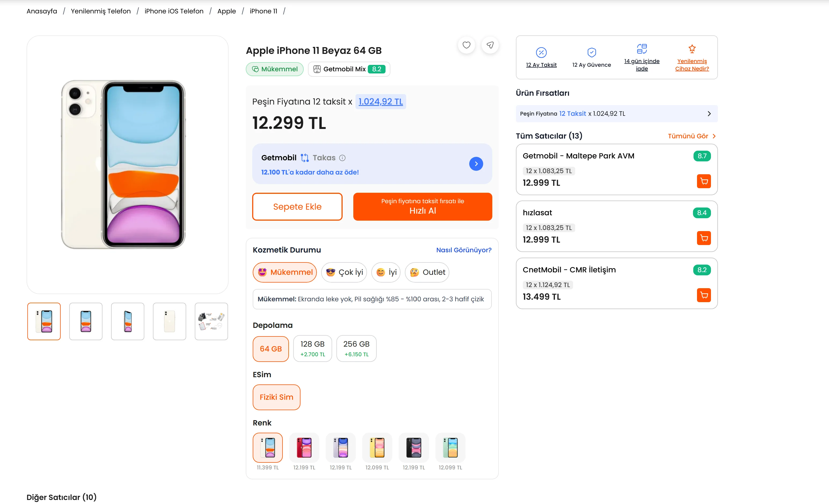Click 12.100 TL'a kadar daha az öde text
The height and width of the screenshot is (504, 829).
point(310,172)
